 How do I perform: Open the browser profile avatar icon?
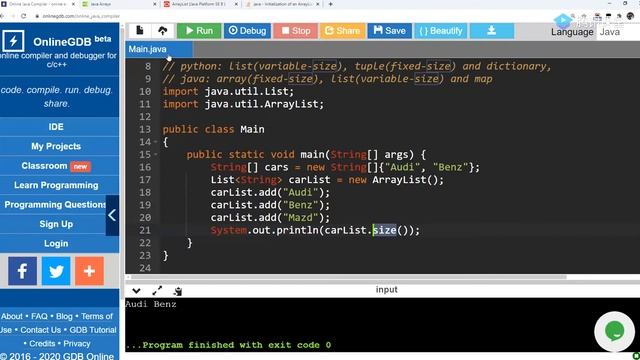[630, 16]
